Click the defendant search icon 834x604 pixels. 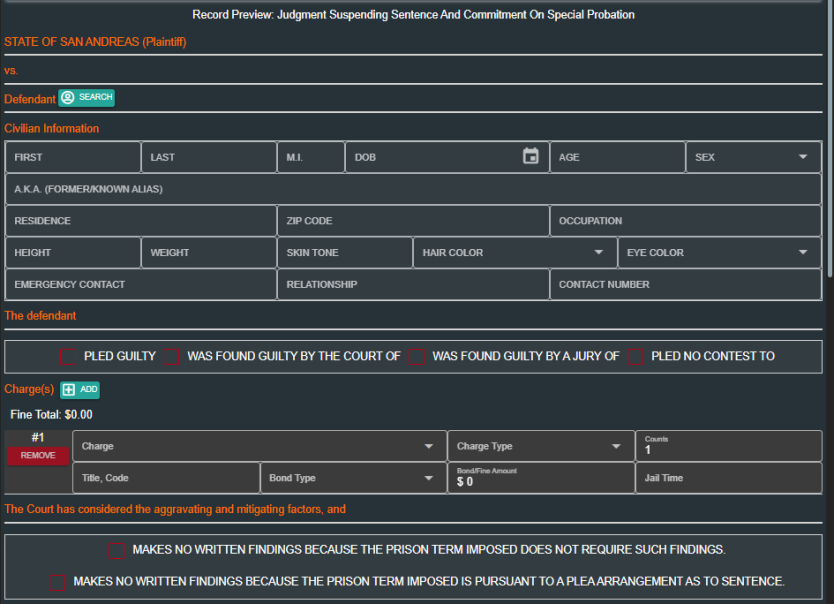(68, 98)
